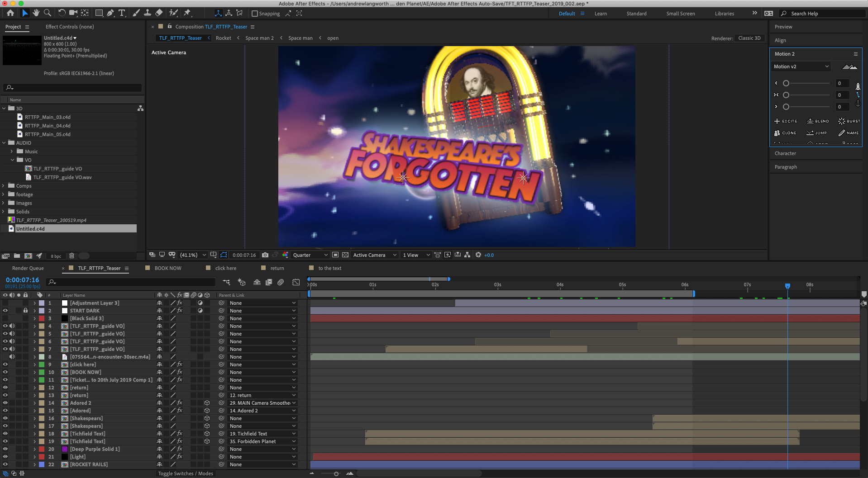This screenshot has height=478, width=868.
Task: Select the Unified Camera tool
Action: pyautogui.click(x=73, y=13)
